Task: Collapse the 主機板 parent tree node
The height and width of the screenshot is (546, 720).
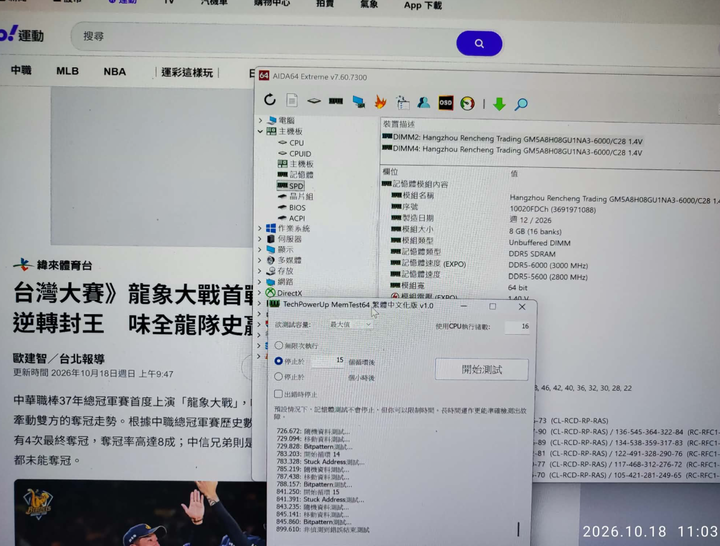Action: pos(260,131)
